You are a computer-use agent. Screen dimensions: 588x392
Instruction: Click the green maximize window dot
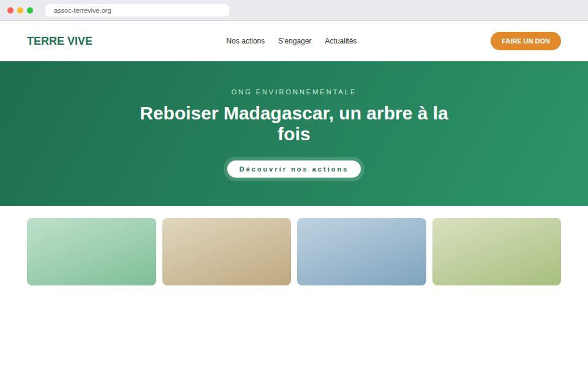[30, 10]
